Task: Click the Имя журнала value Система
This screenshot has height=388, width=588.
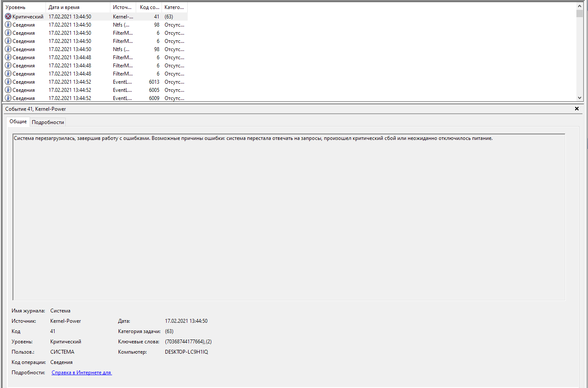Action: tap(60, 311)
